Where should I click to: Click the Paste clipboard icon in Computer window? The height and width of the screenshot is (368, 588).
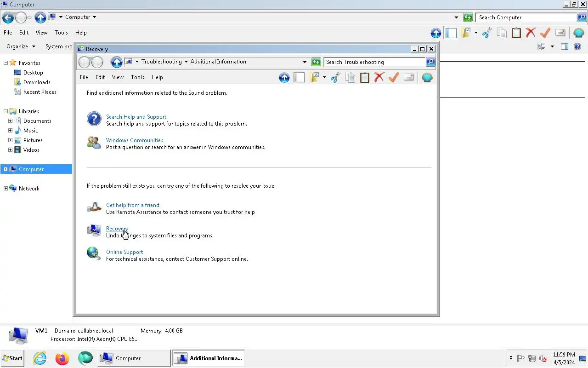click(x=516, y=33)
